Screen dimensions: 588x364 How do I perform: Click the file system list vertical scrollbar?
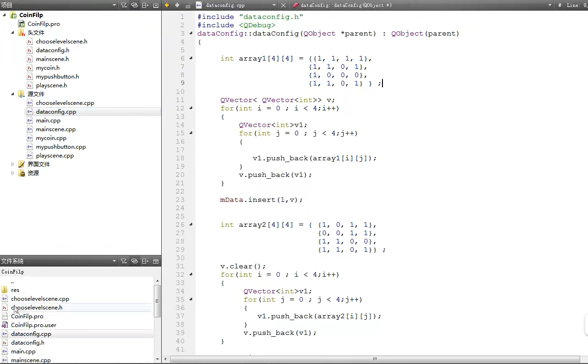point(158,301)
